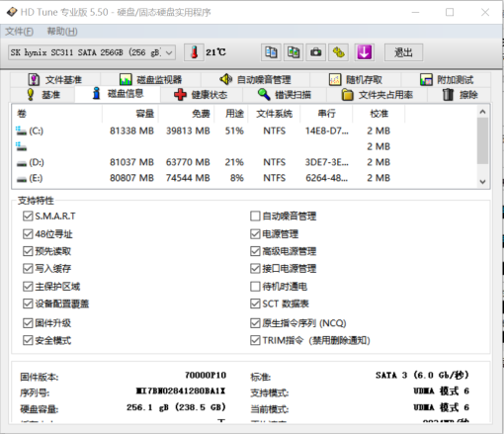The height and width of the screenshot is (434, 504).
Task: Click the E: drive volume icon
Action: [x=22, y=179]
